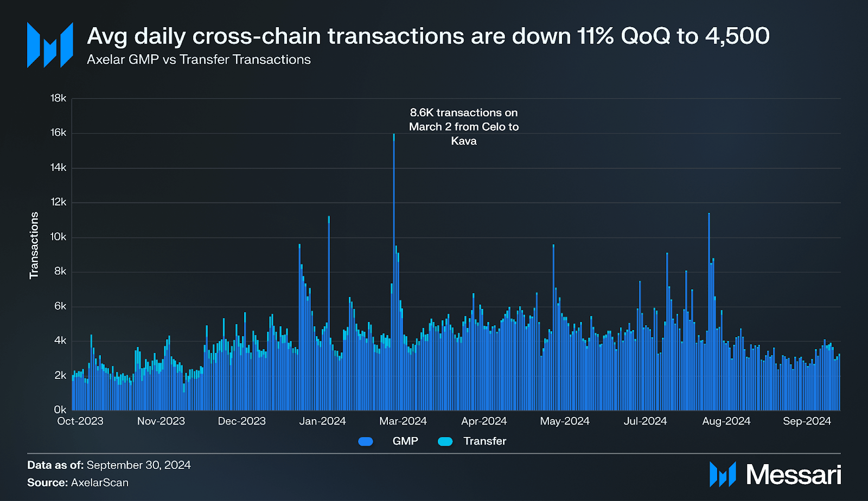Click the Messari logo icon top-left
This screenshot has height=501, width=868.
pyautogui.click(x=50, y=45)
